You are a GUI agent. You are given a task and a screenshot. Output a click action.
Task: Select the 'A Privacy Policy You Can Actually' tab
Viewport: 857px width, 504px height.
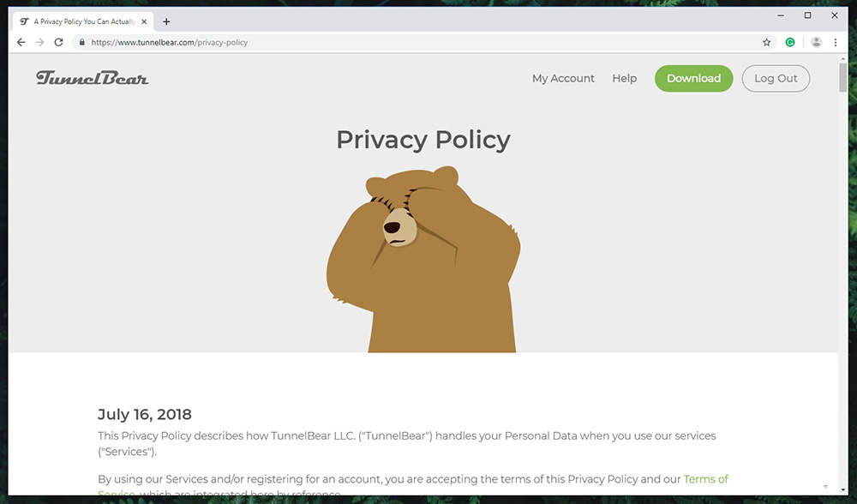(84, 22)
